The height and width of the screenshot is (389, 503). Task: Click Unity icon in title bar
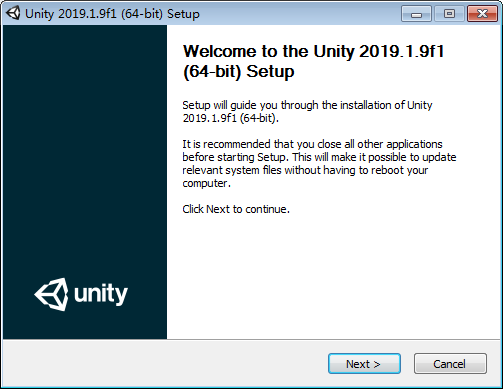(x=13, y=13)
